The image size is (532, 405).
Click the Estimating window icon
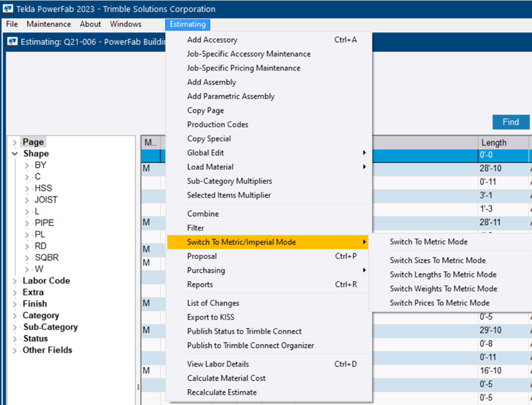pyautogui.click(x=12, y=43)
